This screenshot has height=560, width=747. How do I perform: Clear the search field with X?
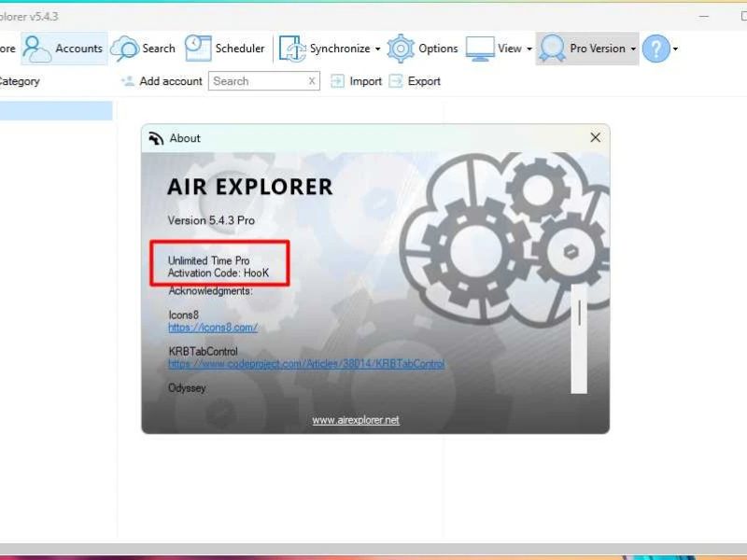pos(312,81)
